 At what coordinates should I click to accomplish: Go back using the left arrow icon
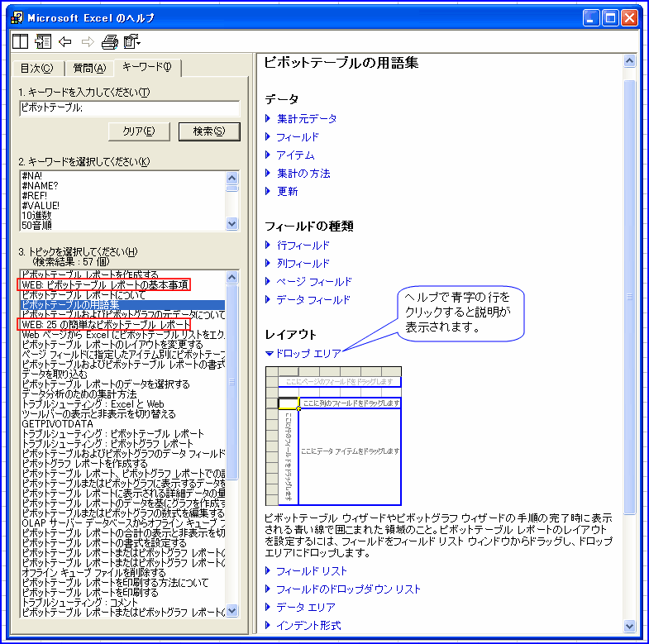65,41
